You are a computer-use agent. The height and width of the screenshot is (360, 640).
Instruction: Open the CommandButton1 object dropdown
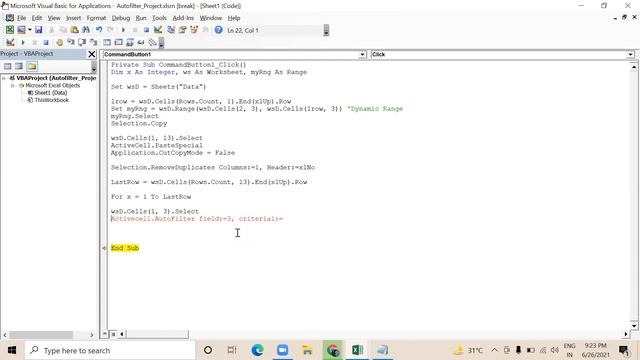(x=362, y=54)
